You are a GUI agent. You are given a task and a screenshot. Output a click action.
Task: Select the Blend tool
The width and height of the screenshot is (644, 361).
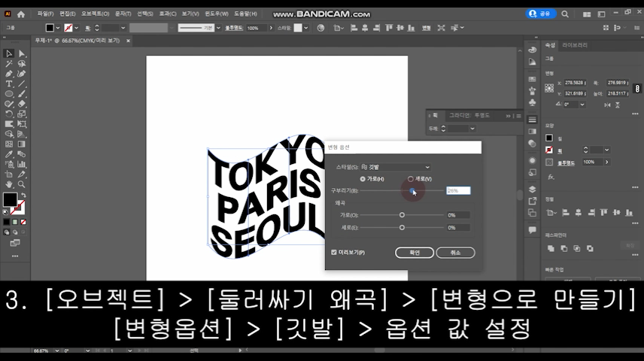pos(22,154)
